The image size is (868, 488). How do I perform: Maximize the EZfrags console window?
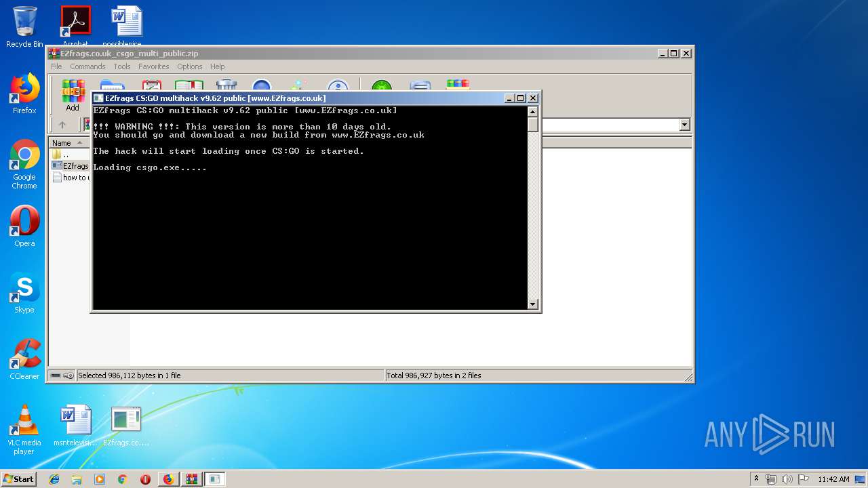521,98
